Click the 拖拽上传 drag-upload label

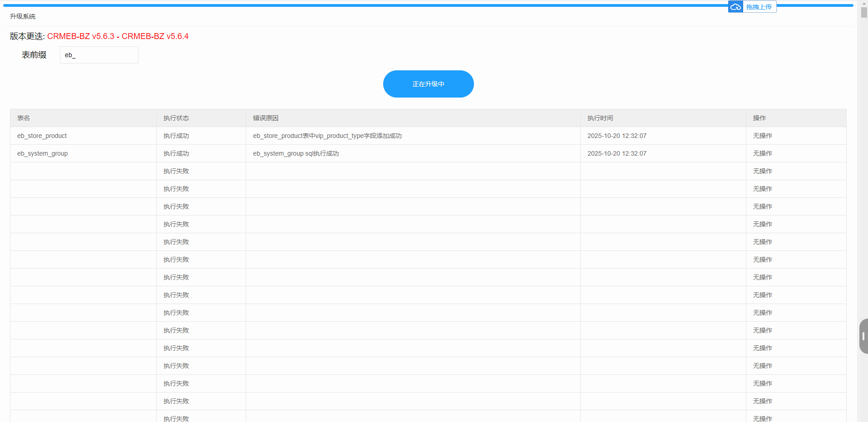pos(759,7)
